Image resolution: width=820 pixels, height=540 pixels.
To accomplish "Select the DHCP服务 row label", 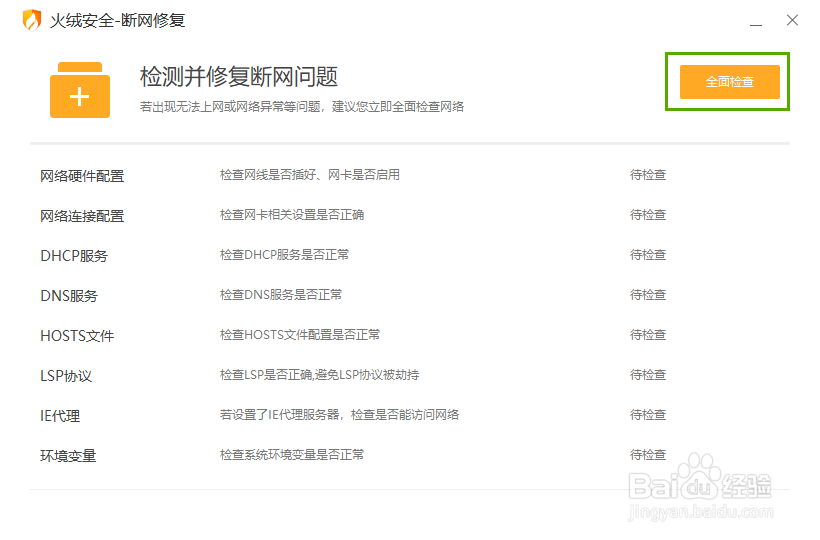I will (74, 256).
